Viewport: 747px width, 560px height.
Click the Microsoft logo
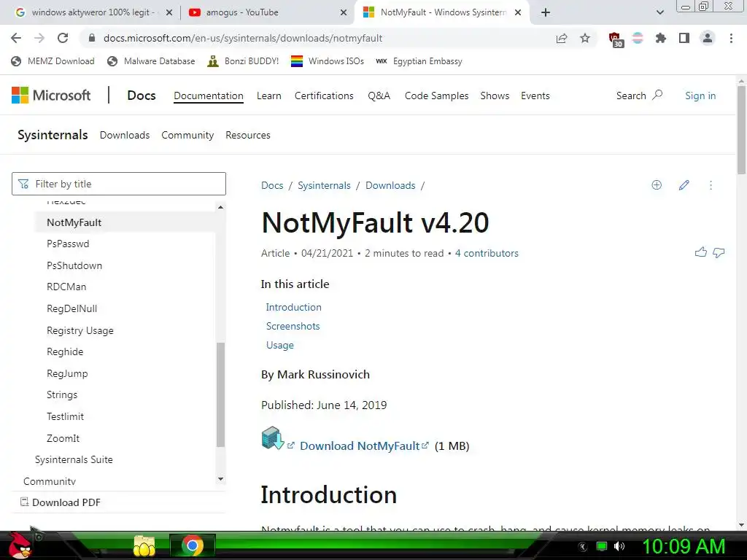tap(51, 96)
